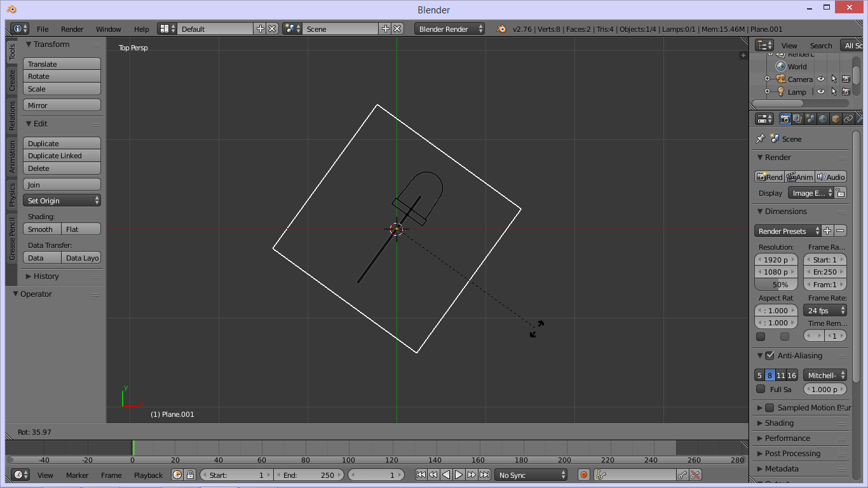Open the Properties editor type selector

(x=764, y=119)
